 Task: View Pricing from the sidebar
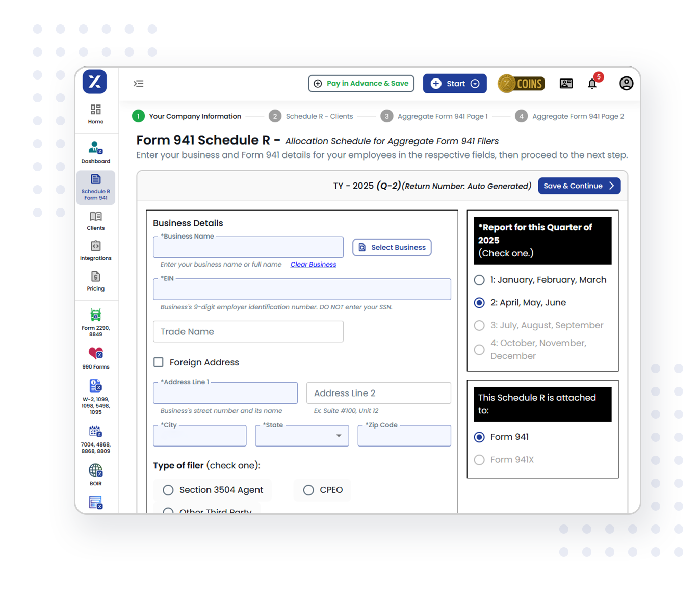pos(95,280)
